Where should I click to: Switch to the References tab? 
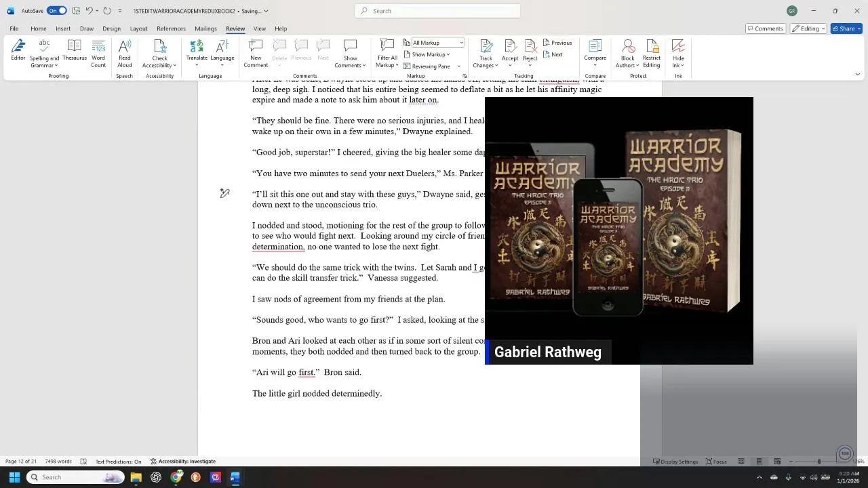(171, 28)
